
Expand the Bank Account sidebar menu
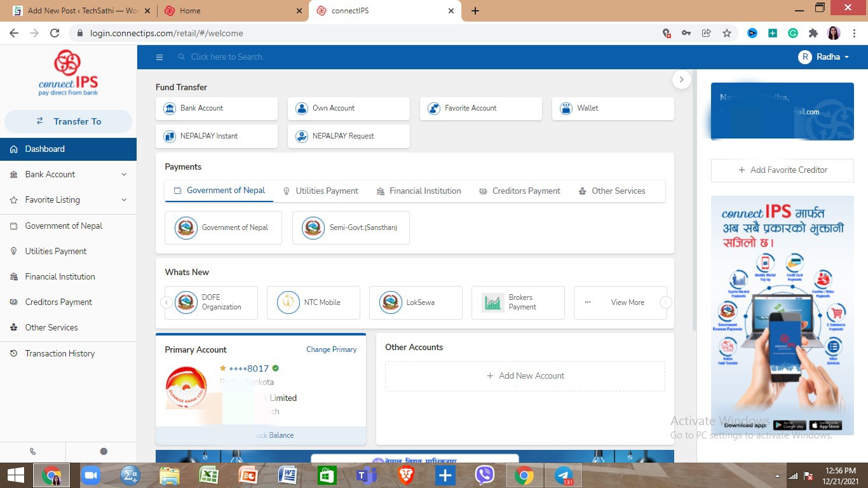pos(68,174)
